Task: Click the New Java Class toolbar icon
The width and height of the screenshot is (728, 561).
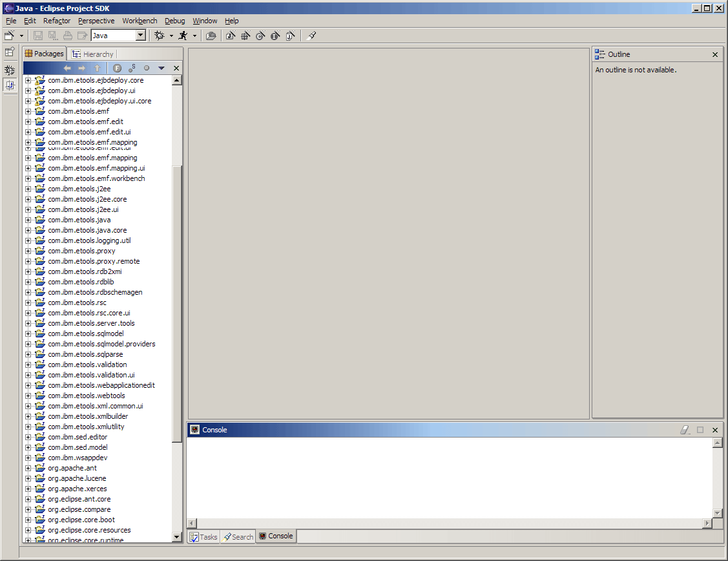Action: tap(260, 36)
